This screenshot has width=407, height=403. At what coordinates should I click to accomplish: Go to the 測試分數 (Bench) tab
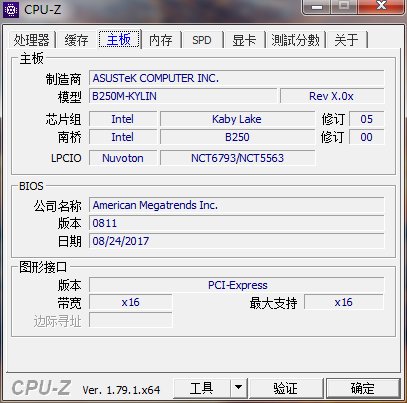click(295, 40)
